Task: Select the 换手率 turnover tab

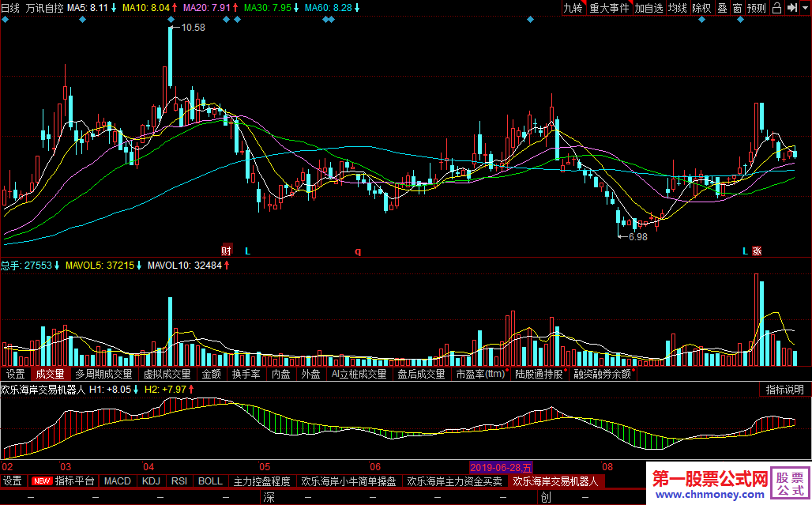Action: pos(246,374)
